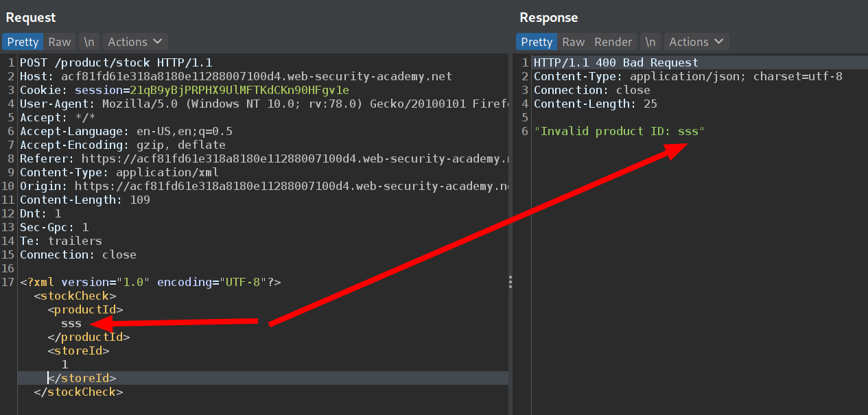Open the Request Actions dropdown
The height and width of the screenshot is (415, 868).
coord(134,42)
